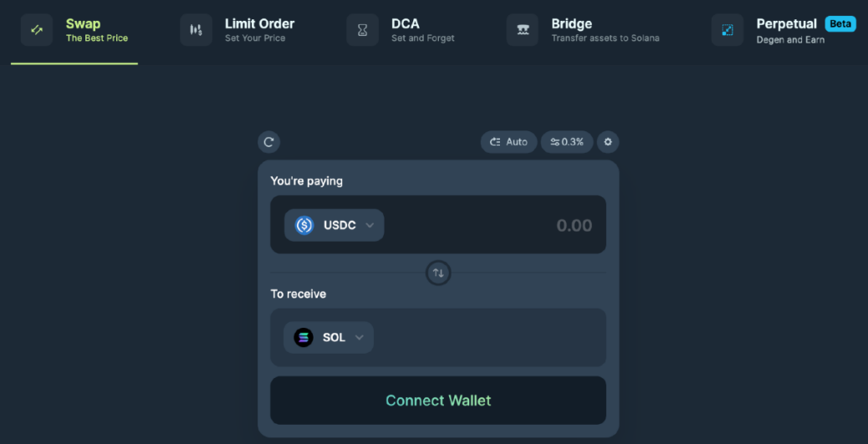Click the Perpetual chart icon
This screenshot has width=868, height=444.
click(728, 30)
